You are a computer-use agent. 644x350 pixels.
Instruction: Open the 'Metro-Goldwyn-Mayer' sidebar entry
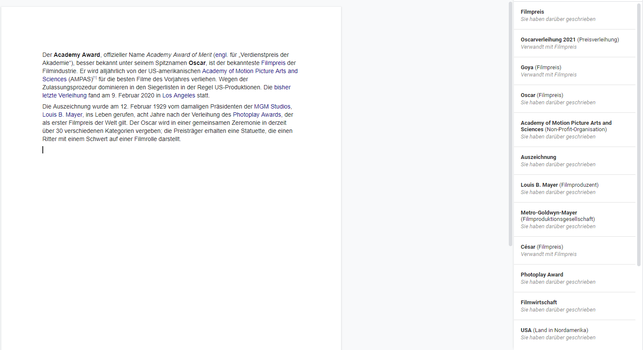pyautogui.click(x=575, y=220)
